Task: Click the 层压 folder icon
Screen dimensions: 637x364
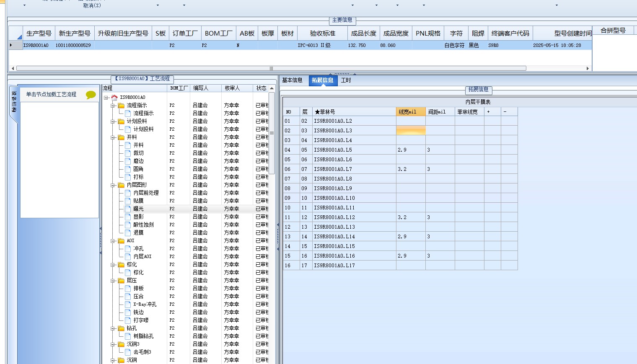Action: [x=121, y=280]
